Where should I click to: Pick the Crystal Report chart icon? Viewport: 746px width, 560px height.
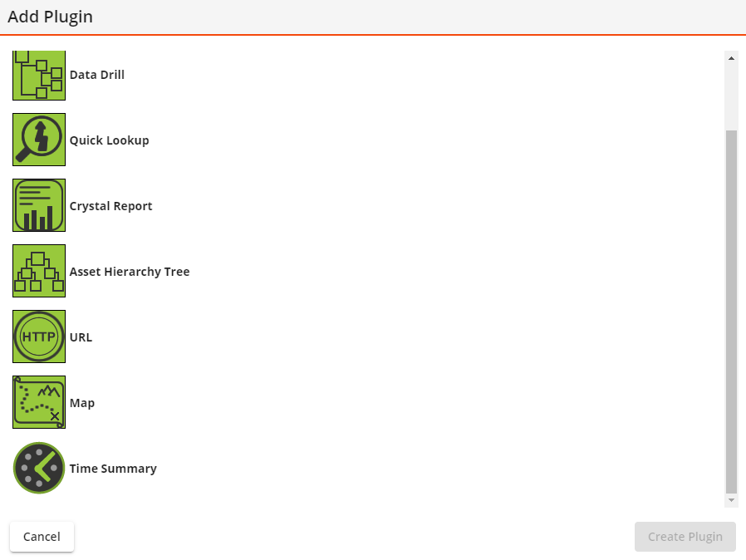click(39, 205)
